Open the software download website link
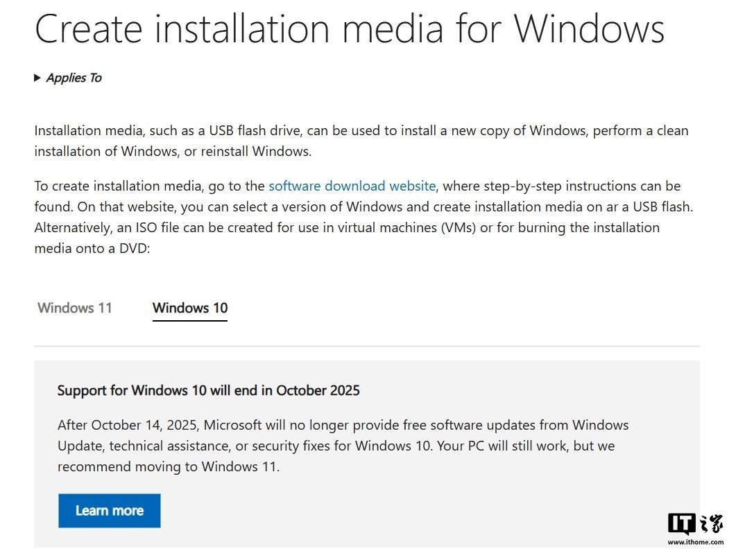 [x=352, y=186]
